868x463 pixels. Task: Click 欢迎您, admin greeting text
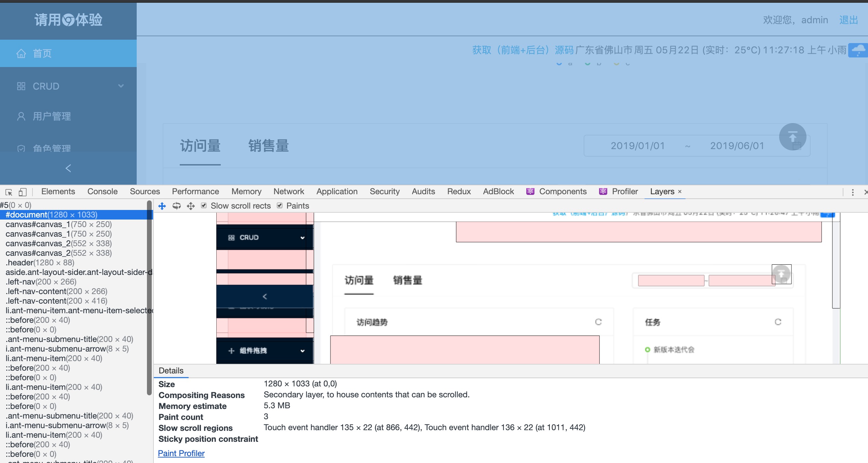[x=796, y=20]
